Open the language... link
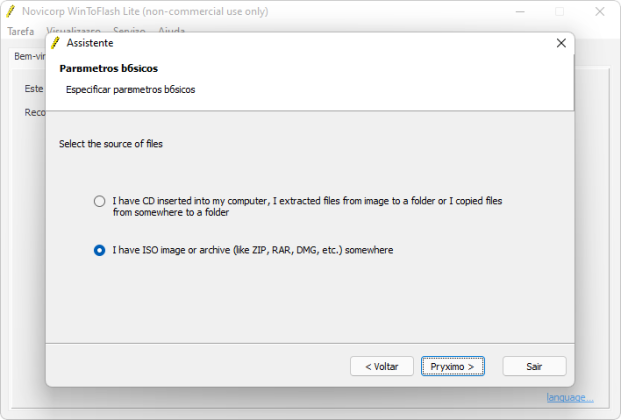This screenshot has width=621, height=420. (570, 397)
